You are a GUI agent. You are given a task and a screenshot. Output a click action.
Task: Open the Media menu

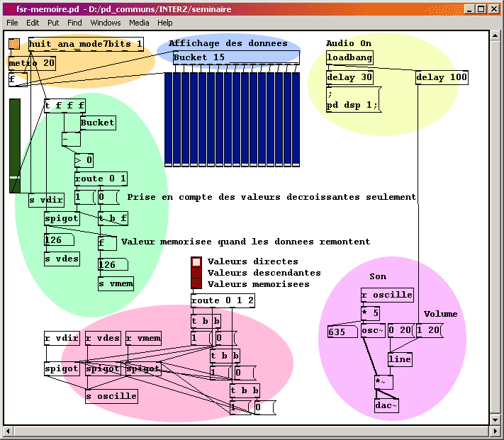coord(138,23)
